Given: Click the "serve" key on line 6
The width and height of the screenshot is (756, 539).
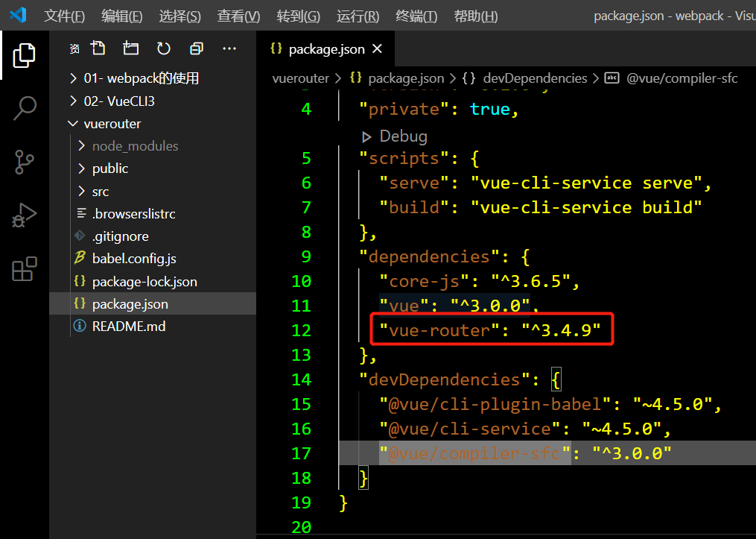Looking at the screenshot, I should click(414, 183).
